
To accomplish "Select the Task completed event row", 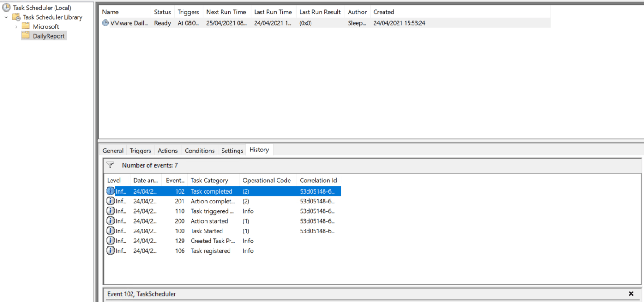I will pos(223,191).
